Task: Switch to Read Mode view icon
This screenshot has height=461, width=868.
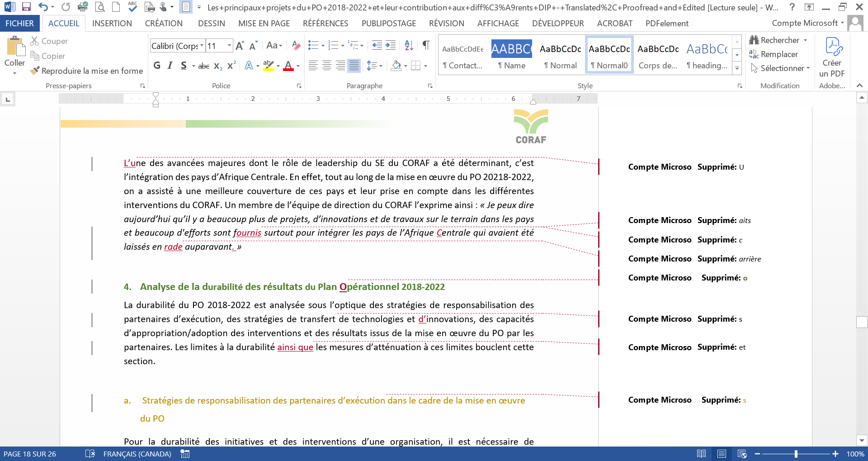Action: pos(702,454)
